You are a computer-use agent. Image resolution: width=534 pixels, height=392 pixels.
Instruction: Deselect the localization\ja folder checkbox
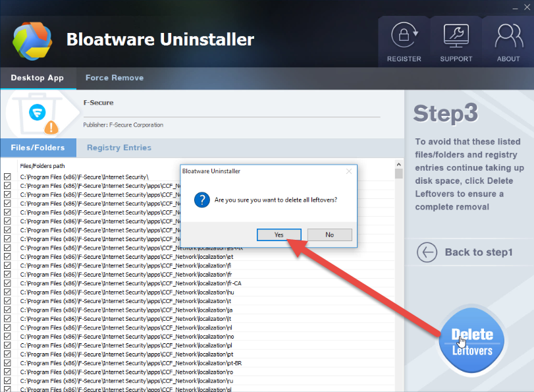(x=7, y=310)
